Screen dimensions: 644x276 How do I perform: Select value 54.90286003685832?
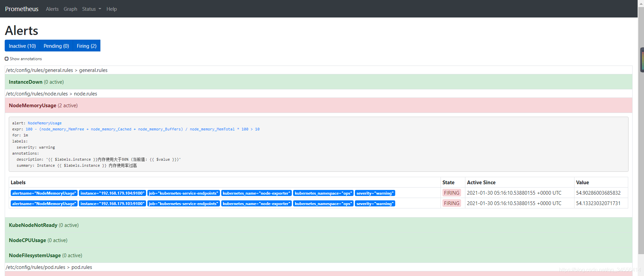click(x=598, y=193)
